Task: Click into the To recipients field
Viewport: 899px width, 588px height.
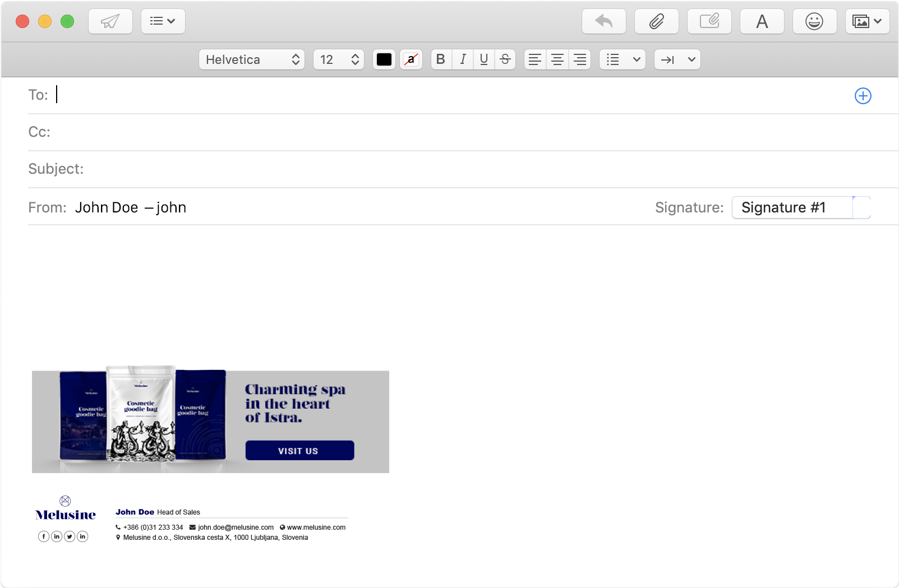Action: [x=449, y=95]
